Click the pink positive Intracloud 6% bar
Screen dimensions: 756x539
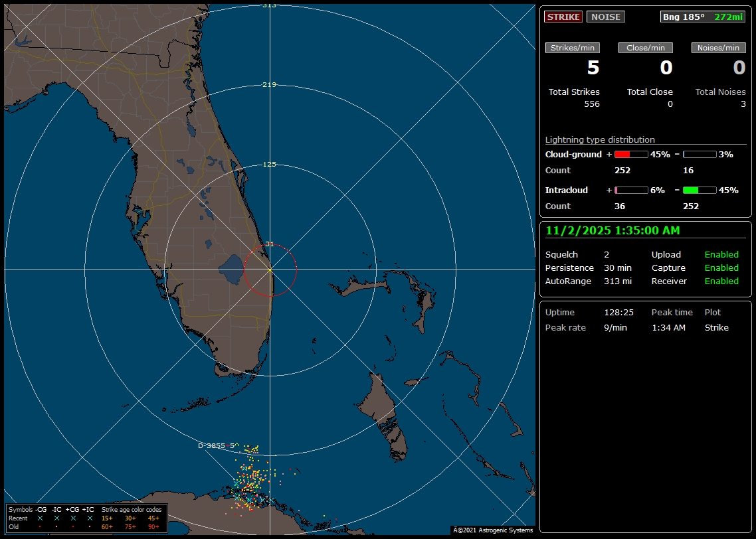(x=630, y=190)
